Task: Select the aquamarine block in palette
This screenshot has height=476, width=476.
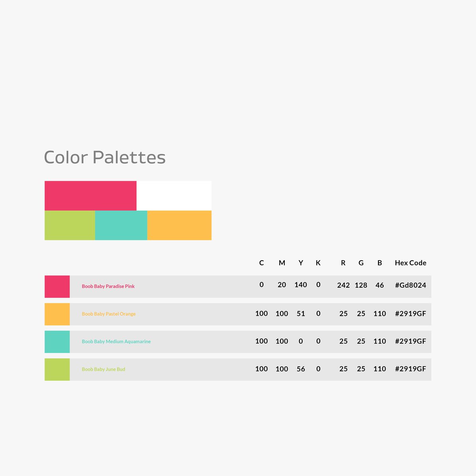Action: pos(121,225)
